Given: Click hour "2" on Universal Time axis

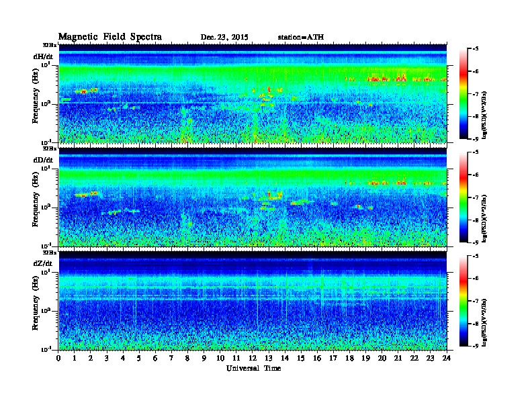Looking at the screenshot, I should click(x=91, y=359).
